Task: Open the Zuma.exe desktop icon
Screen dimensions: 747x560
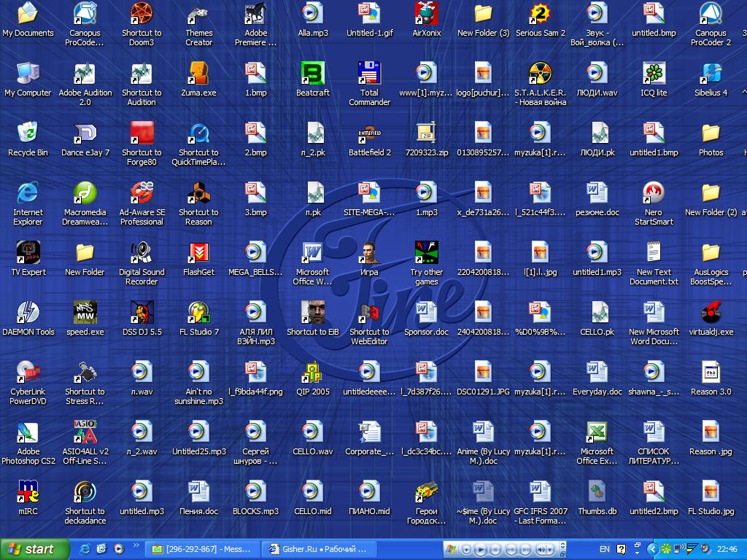Action: click(198, 74)
